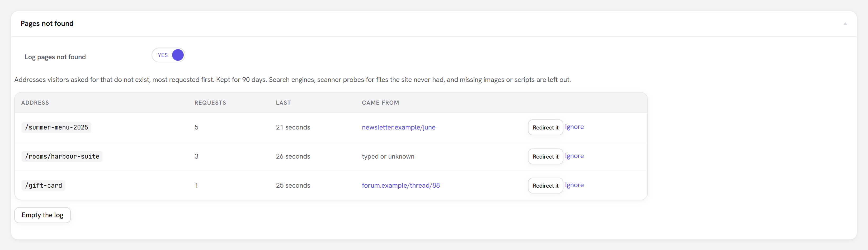The height and width of the screenshot is (250, 868).
Task: Click the request count 1 cell
Action: click(x=196, y=185)
